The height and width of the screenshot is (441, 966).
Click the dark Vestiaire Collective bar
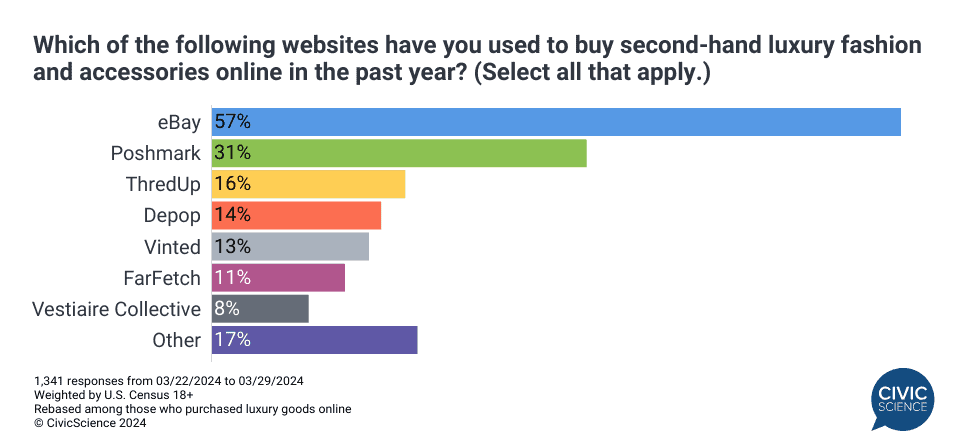click(260, 308)
